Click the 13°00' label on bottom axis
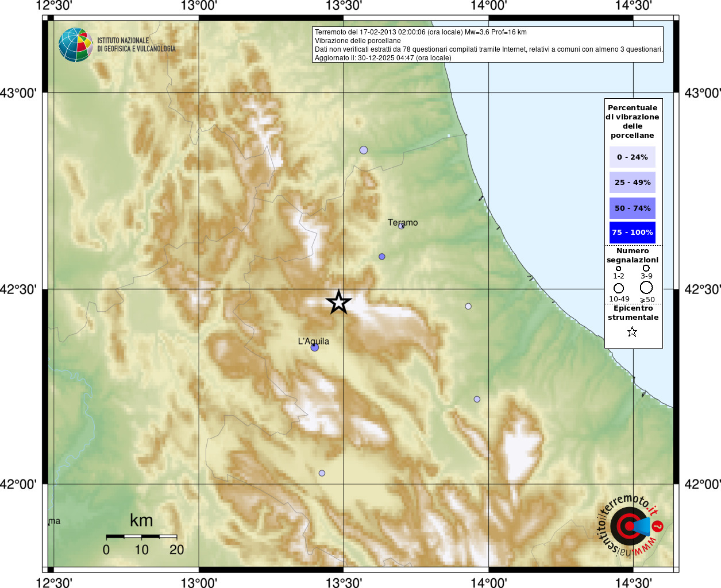721x588 pixels. (x=199, y=582)
